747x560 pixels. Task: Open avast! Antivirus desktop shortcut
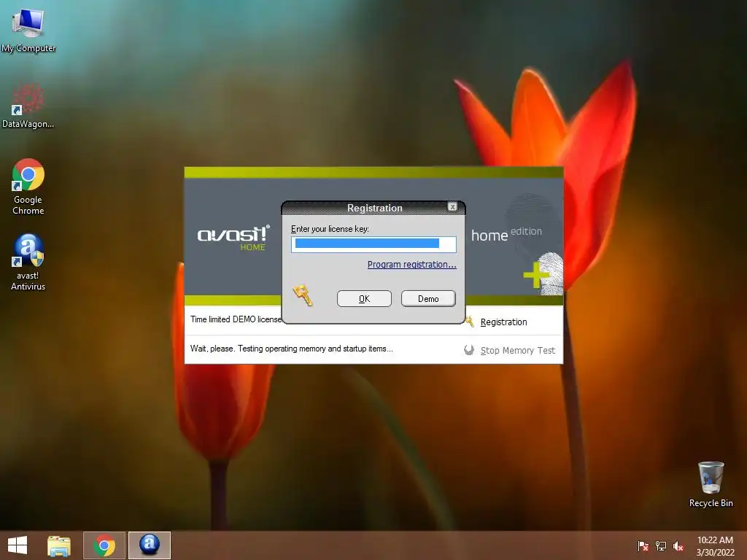[28, 262]
